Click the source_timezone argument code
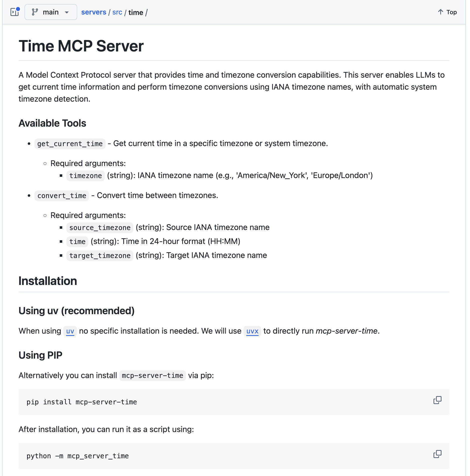Viewport: 470px width, 476px height. click(x=100, y=228)
